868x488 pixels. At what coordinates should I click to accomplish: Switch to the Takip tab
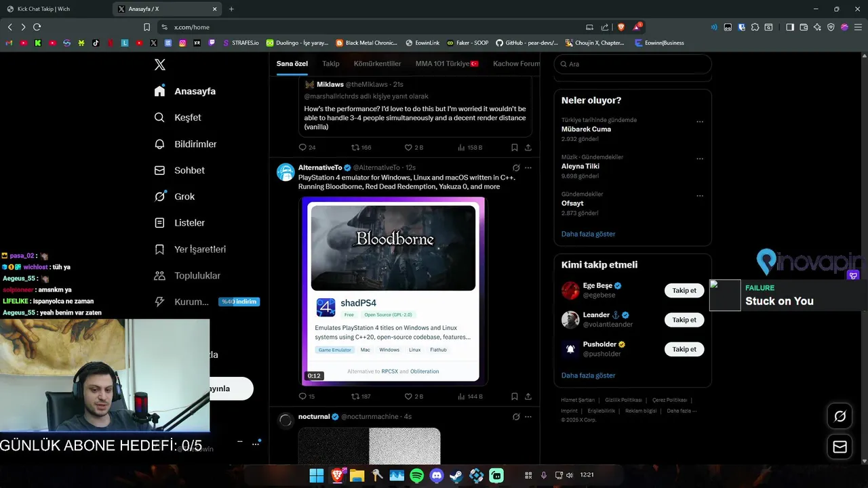[331, 64]
